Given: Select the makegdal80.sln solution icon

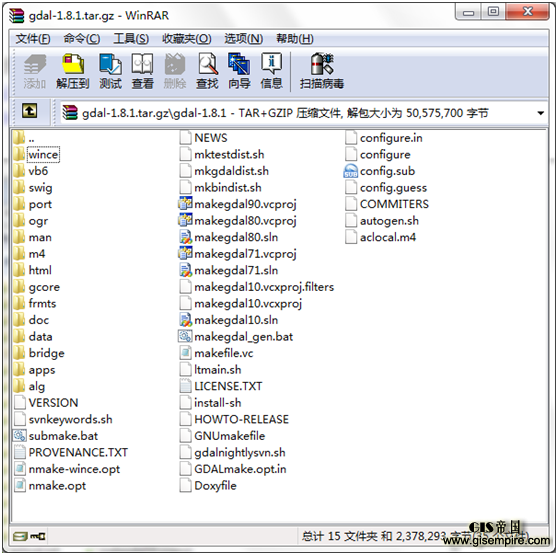Looking at the screenshot, I should [185, 237].
